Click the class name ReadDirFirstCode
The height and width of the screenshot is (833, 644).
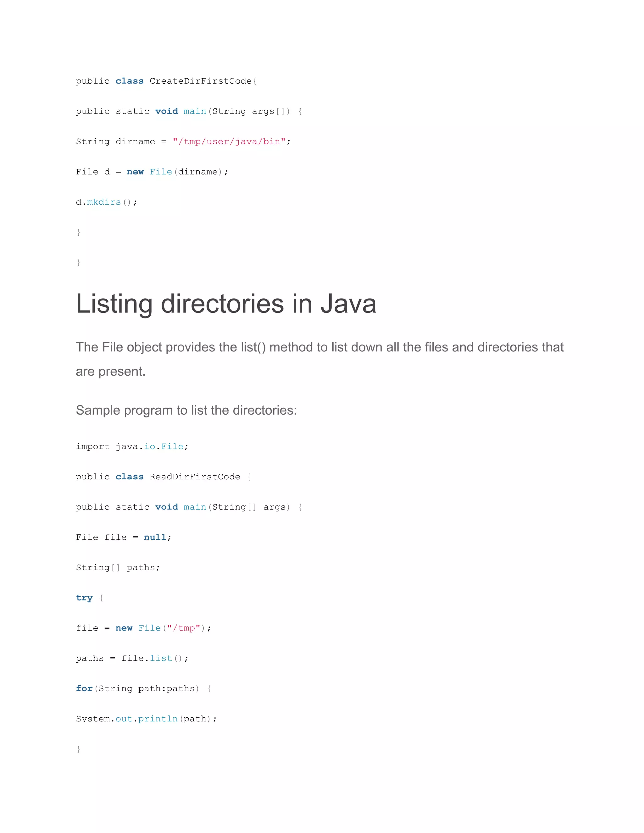195,477
